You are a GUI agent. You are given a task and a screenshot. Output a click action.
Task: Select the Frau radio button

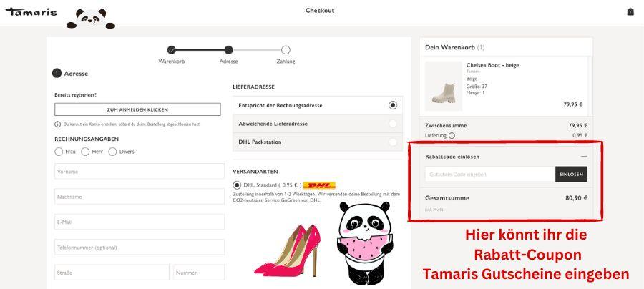tap(59, 152)
